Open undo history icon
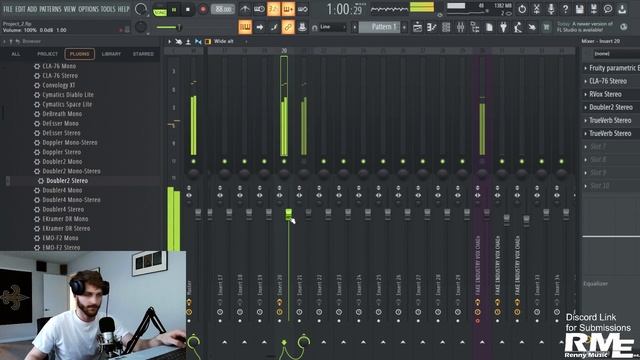This screenshot has height=360, width=640. (x=522, y=9)
